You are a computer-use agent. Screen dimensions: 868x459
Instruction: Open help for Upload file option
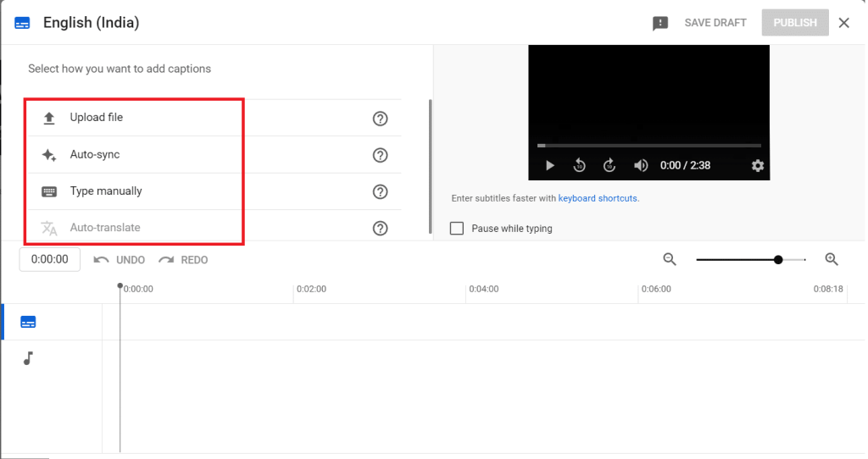pyautogui.click(x=381, y=119)
